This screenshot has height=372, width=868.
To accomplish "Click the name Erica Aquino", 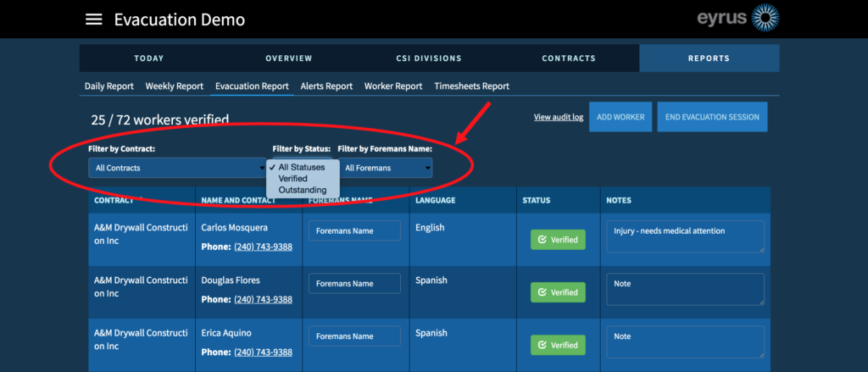I will tap(226, 333).
